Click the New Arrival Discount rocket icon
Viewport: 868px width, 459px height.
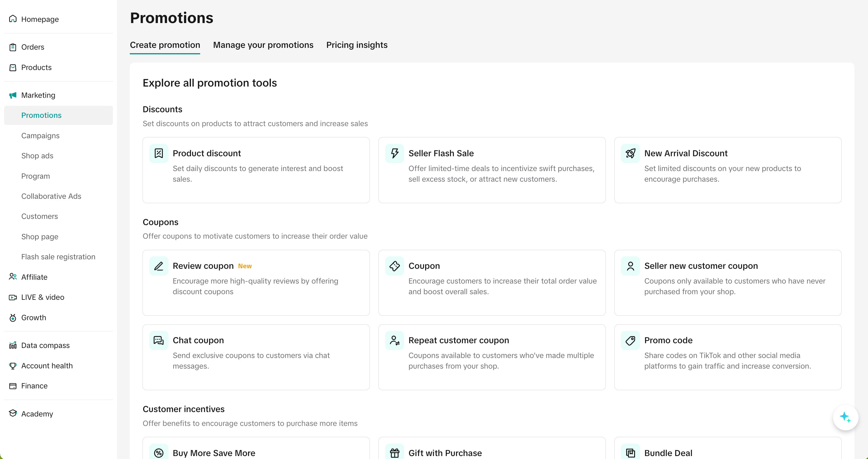[x=630, y=153]
